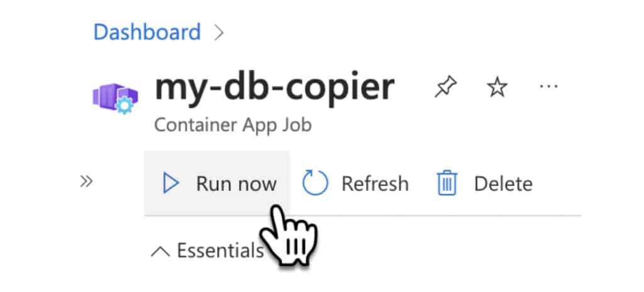Click the highlighted Run now button background
This screenshot has height=292, width=644.
216,183
